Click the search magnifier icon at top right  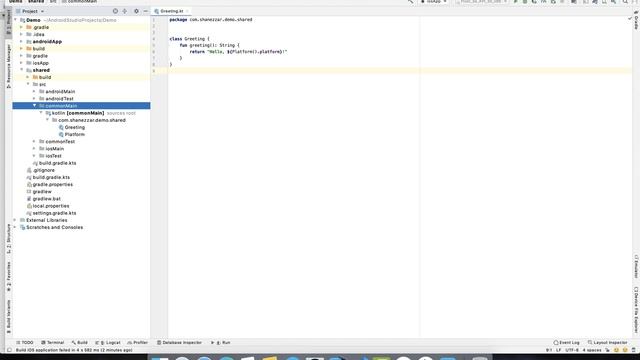pos(625,2)
